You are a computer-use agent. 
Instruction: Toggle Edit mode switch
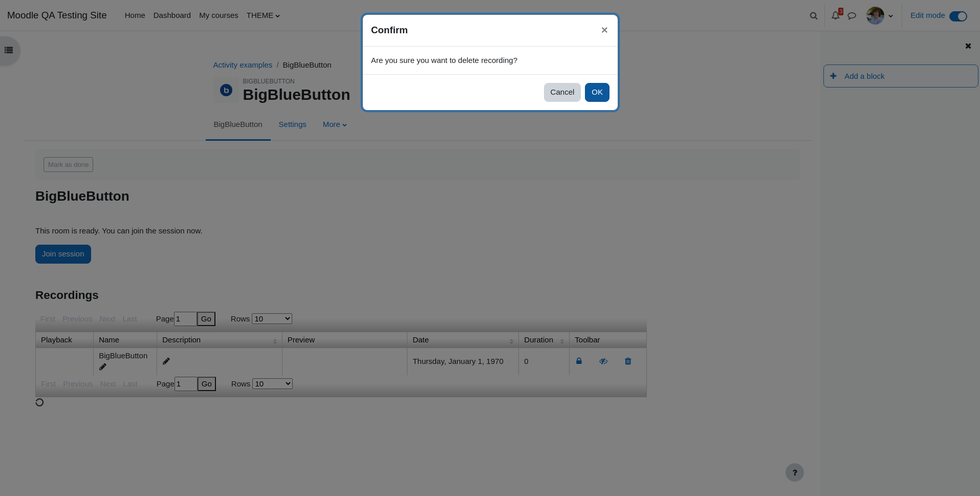point(958,16)
